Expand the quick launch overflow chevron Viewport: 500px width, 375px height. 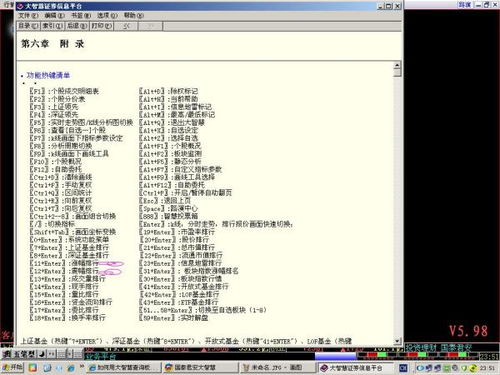pyautogui.click(x=82, y=367)
